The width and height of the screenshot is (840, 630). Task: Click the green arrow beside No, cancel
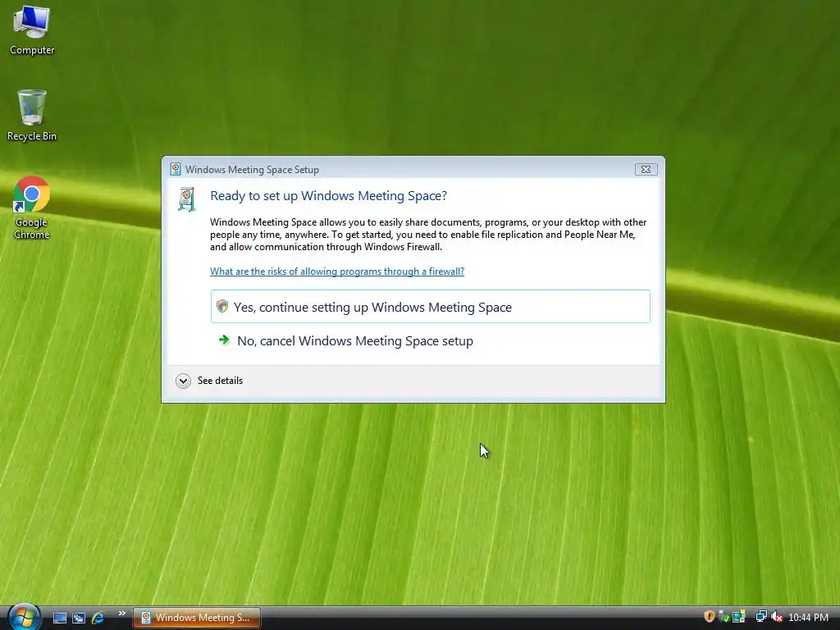pos(224,340)
